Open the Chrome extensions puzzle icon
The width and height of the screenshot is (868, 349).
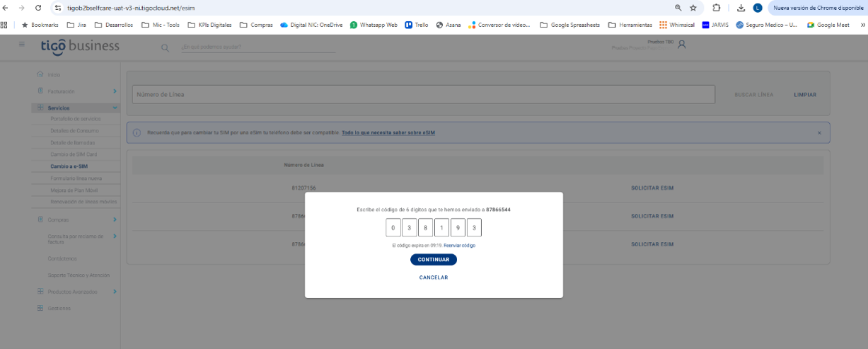[717, 8]
